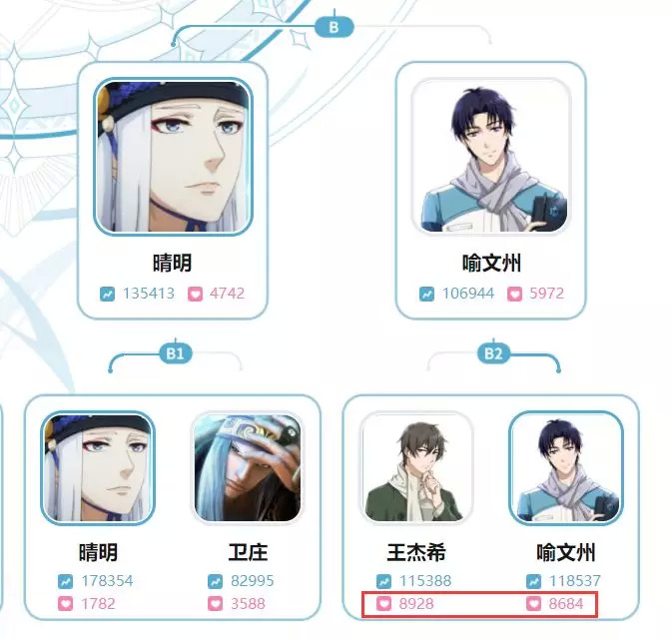Click the heart icon next to 1782

tap(65, 604)
